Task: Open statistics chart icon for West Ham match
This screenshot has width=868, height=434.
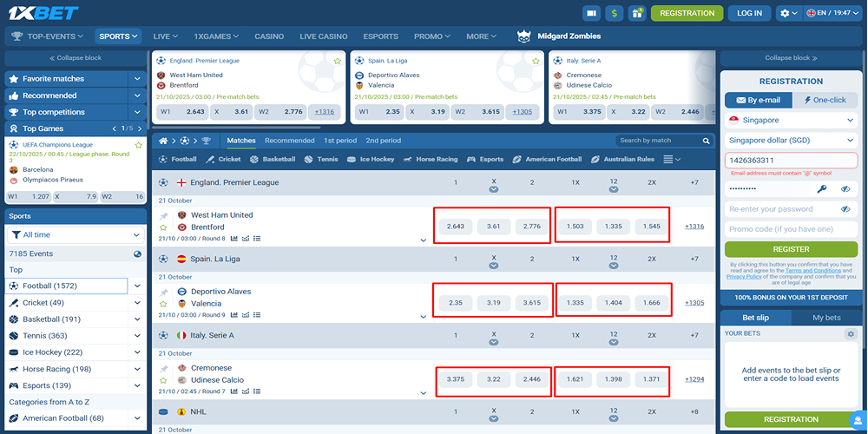Action: [234, 239]
